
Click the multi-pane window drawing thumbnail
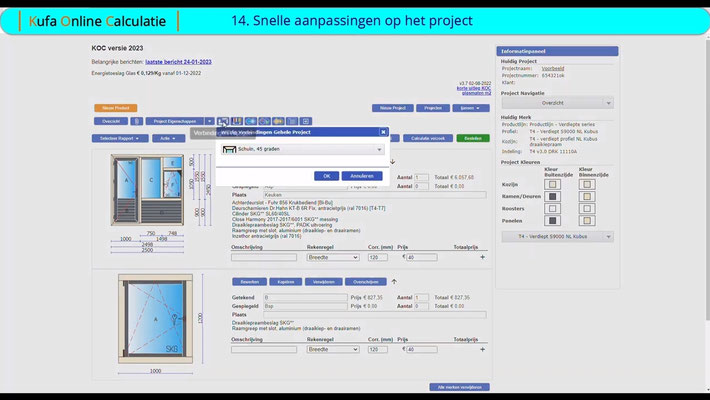148,190
